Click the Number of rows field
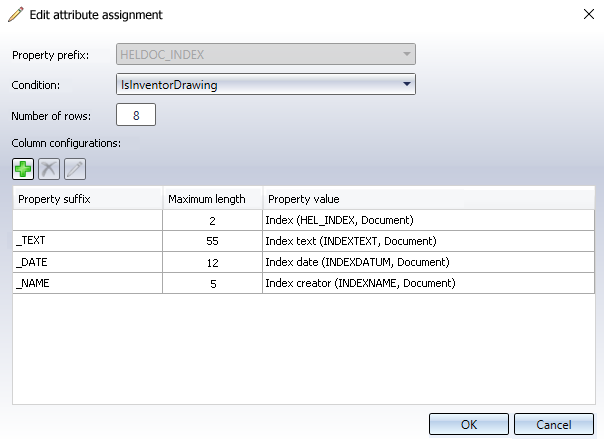Screen dimensions: 604x439 tap(136, 116)
